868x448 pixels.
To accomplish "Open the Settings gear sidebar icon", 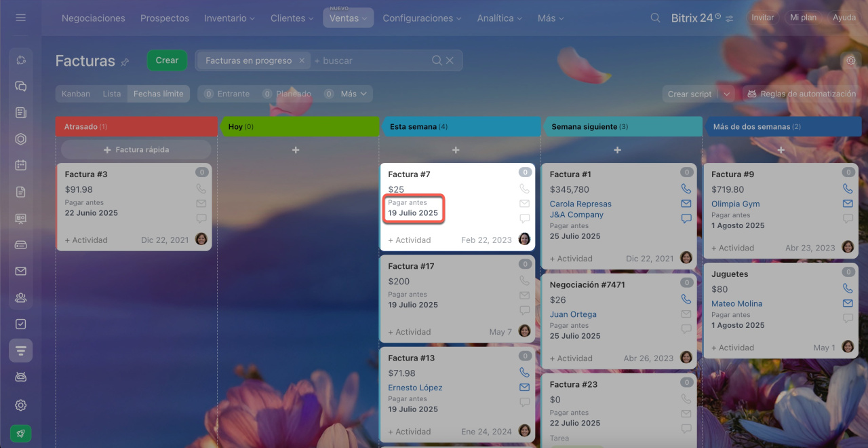I will click(x=20, y=405).
